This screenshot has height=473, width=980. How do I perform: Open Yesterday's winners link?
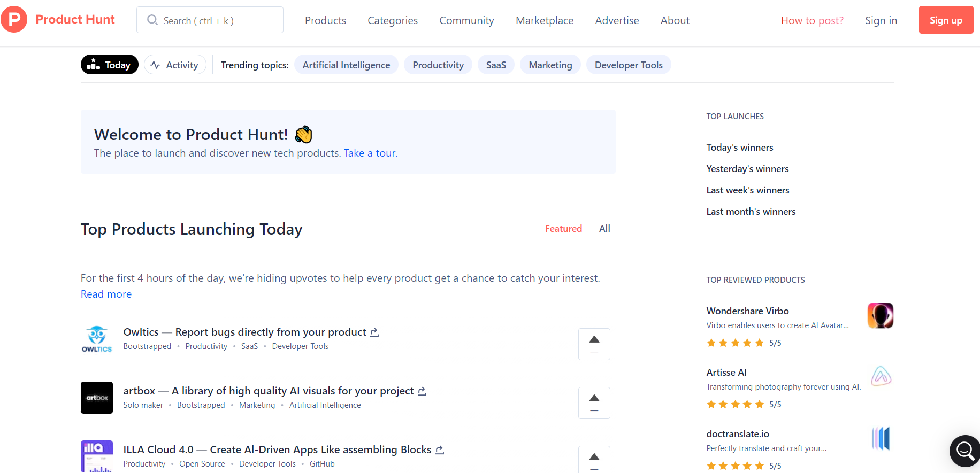[x=747, y=169]
